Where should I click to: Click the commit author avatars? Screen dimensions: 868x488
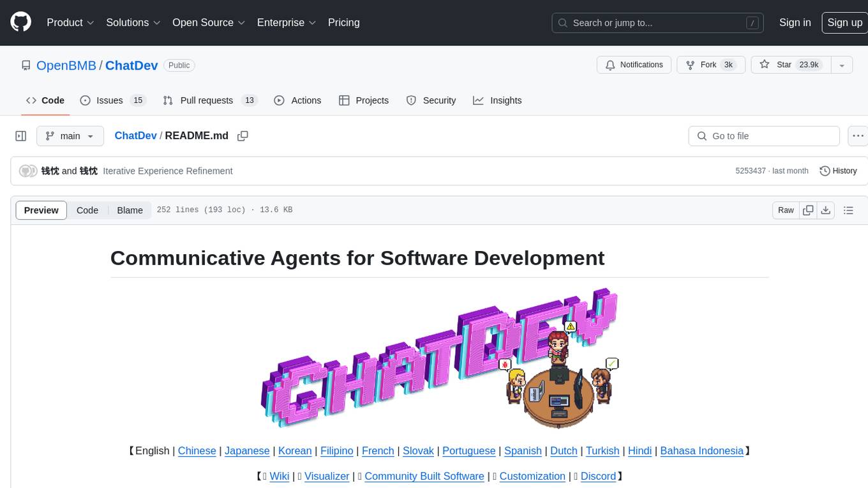coord(28,171)
